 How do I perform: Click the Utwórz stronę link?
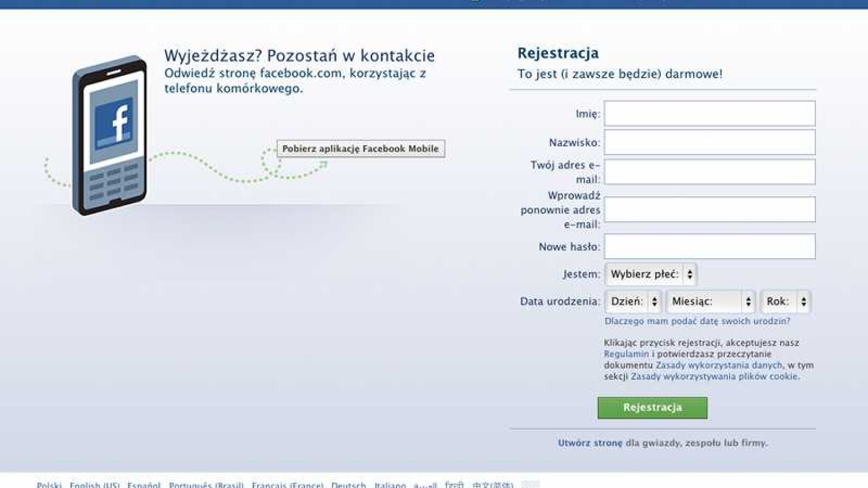coord(590,443)
